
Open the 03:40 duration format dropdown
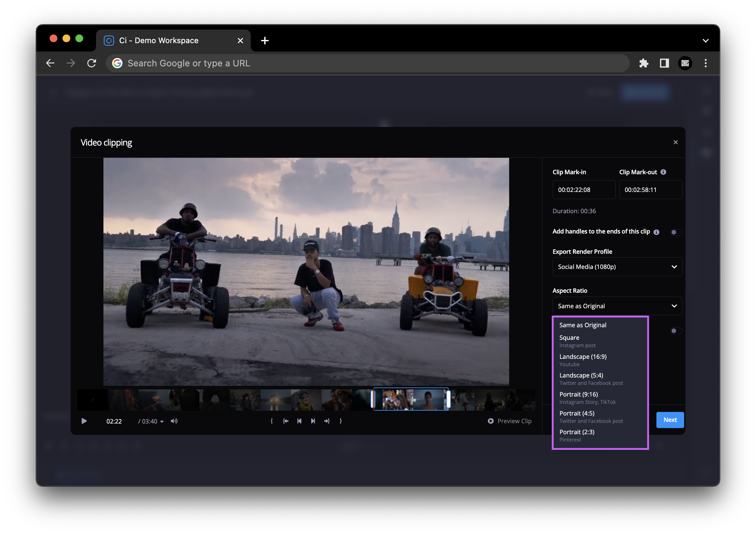tap(151, 421)
